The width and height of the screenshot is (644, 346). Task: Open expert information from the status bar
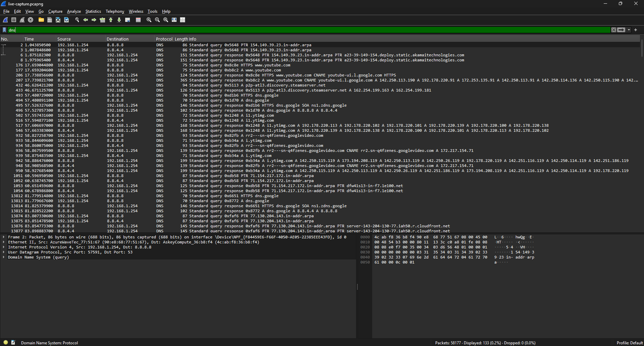point(5,343)
